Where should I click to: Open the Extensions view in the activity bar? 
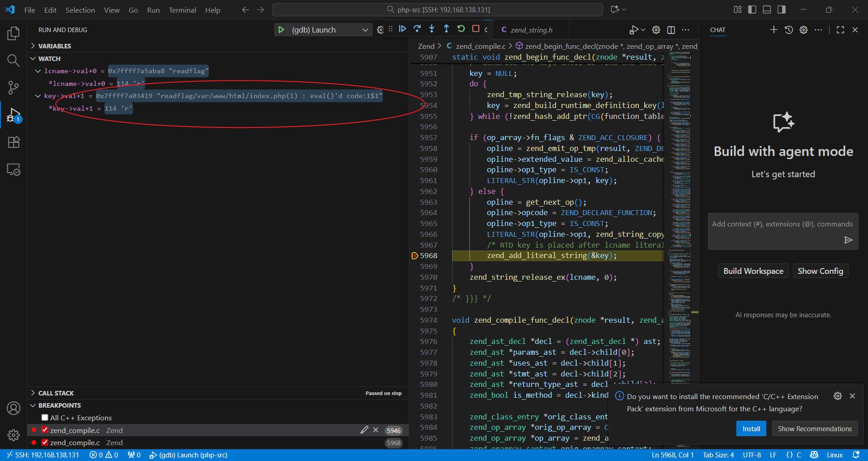(x=14, y=142)
